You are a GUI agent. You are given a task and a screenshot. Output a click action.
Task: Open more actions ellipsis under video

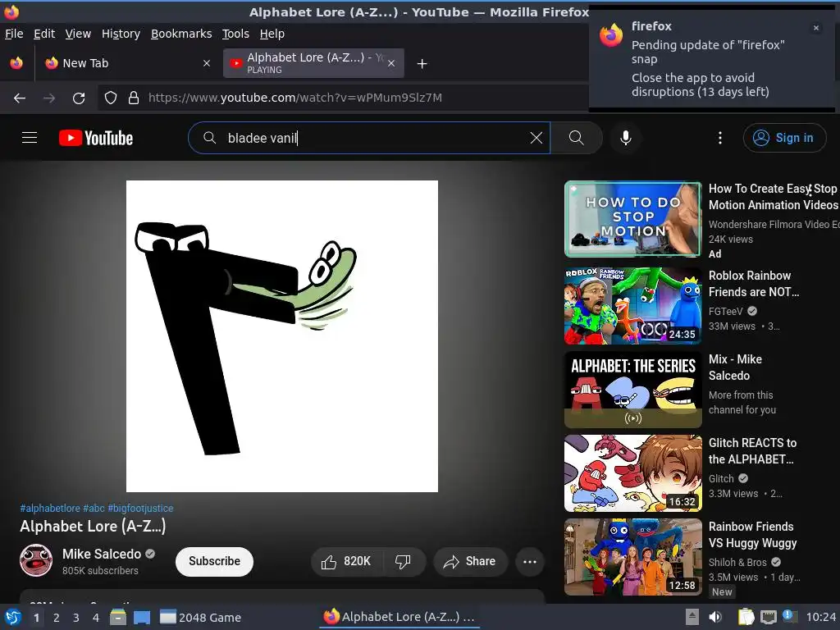(x=530, y=561)
